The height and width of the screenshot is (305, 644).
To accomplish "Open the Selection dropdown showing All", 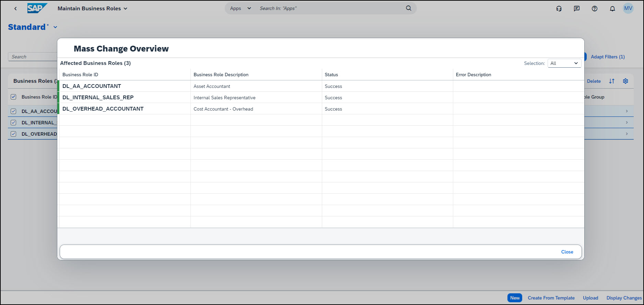I will pyautogui.click(x=564, y=63).
